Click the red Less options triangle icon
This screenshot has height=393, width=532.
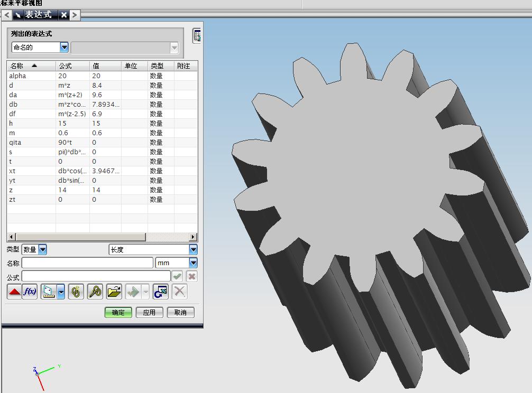tap(14, 292)
